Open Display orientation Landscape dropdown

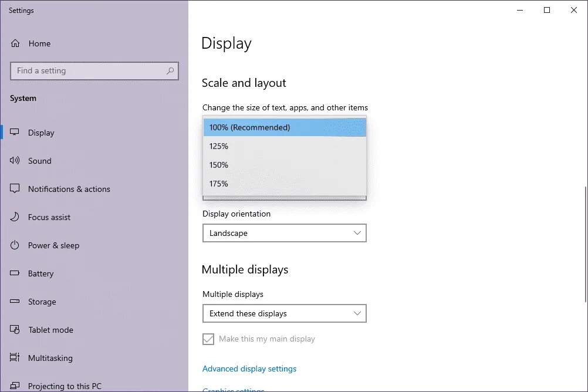[x=285, y=233]
